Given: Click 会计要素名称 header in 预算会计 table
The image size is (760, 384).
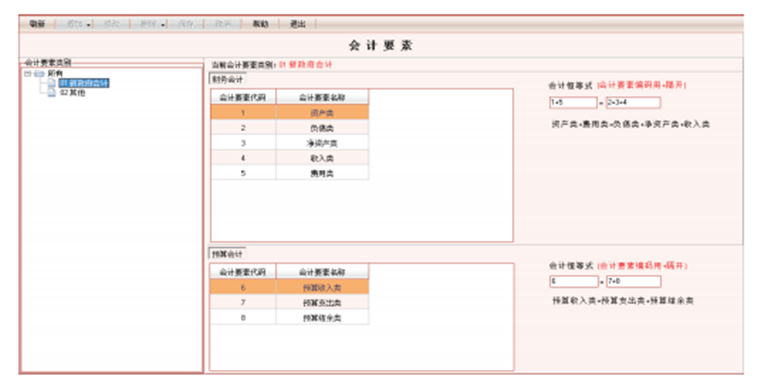Looking at the screenshot, I should [322, 272].
